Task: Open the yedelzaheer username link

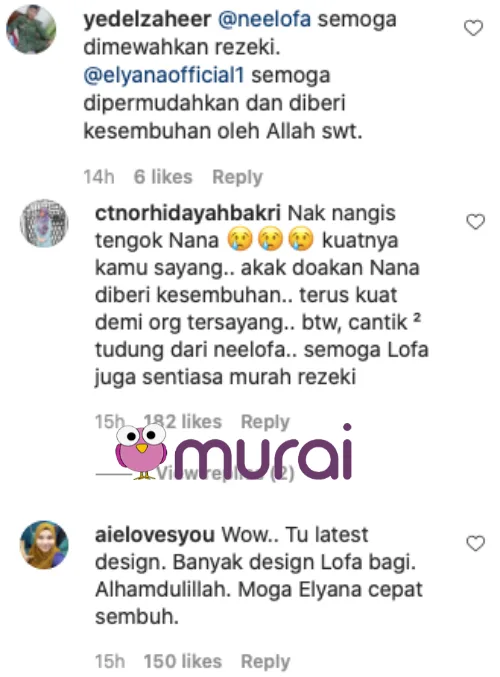Action: tap(147, 19)
